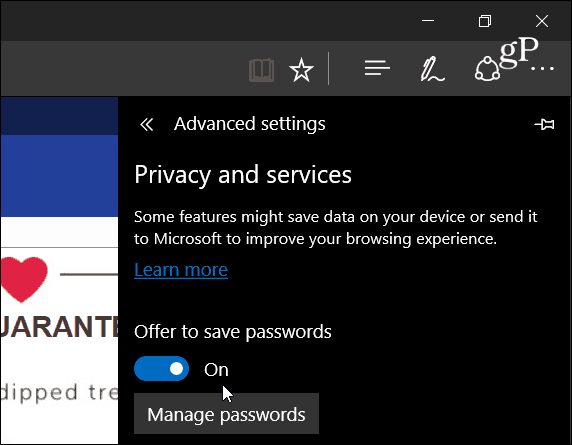This screenshot has width=572, height=445.
Task: Close the Edge window
Action: click(x=542, y=21)
